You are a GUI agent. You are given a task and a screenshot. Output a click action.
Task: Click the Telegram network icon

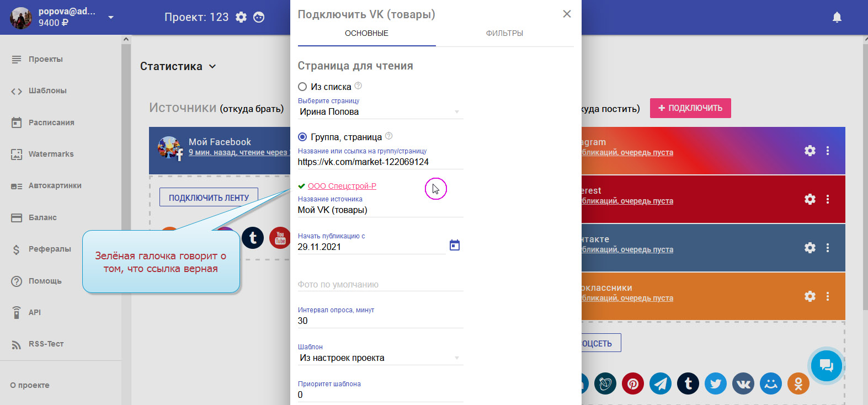click(x=660, y=383)
